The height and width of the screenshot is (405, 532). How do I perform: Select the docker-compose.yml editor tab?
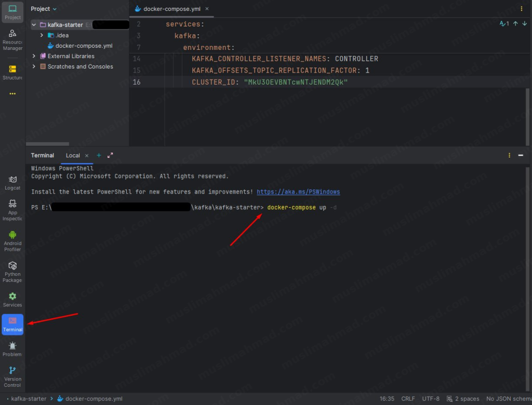171,9
